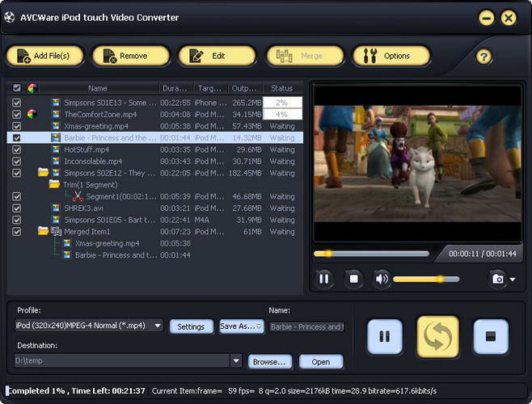The width and height of the screenshot is (532, 404).
Task: Open the Options dialog
Action: coord(392,56)
